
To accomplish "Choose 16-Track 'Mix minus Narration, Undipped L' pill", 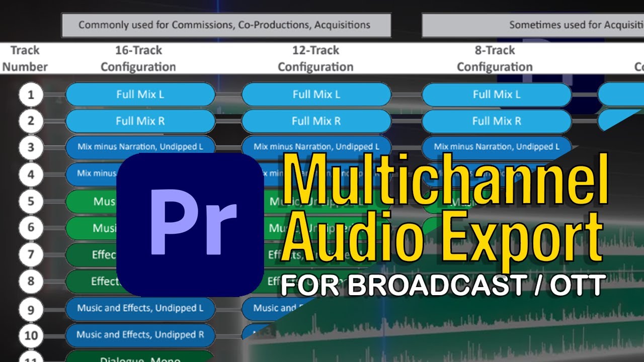I will 140,147.
